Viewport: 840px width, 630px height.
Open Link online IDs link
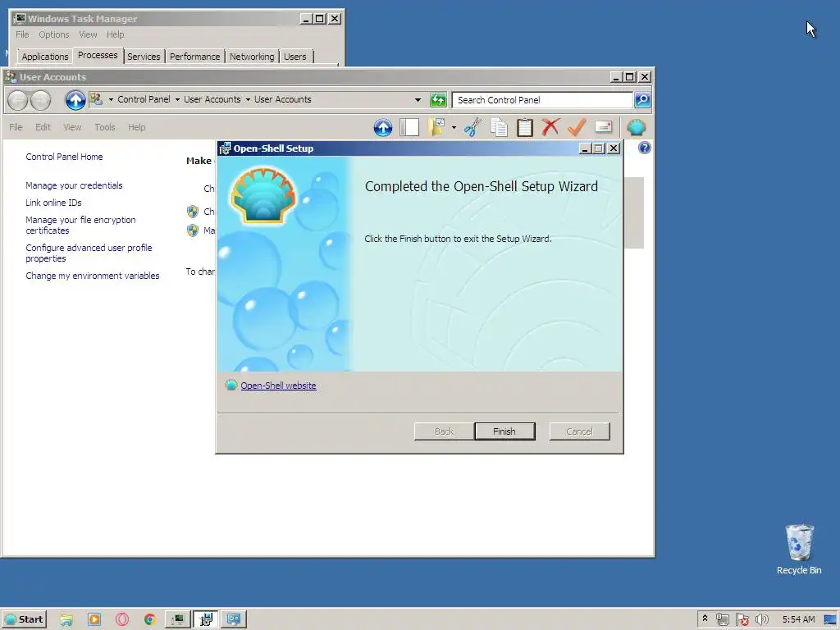[53, 203]
